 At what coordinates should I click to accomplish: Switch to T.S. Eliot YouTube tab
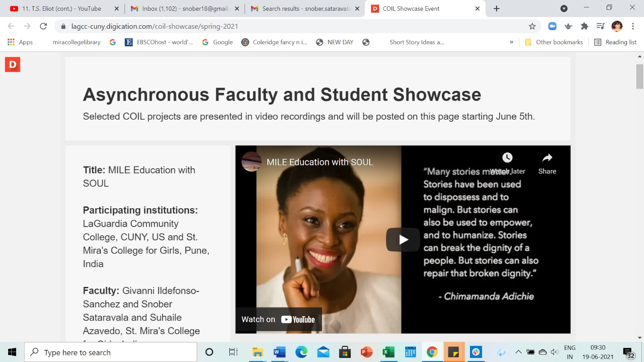pos(62,9)
